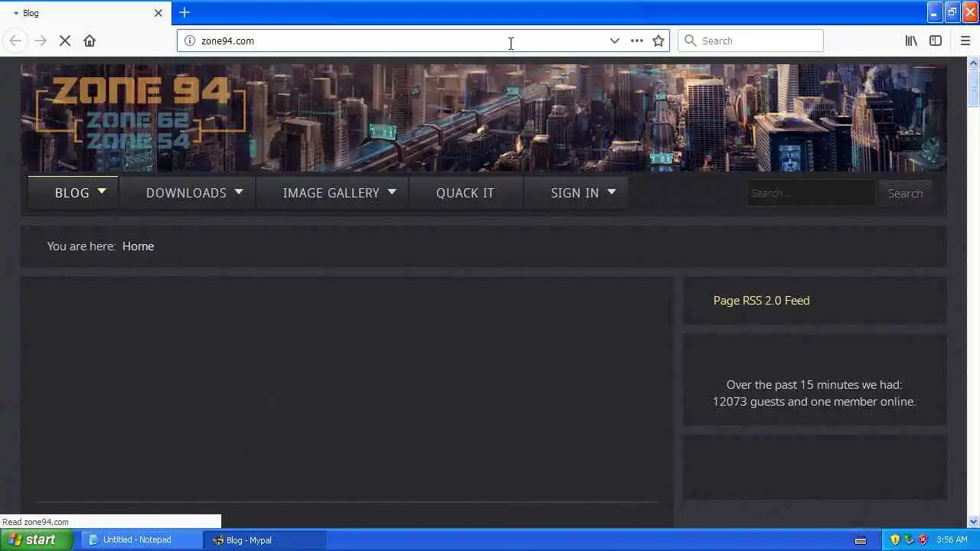Open the Page RSS 2.0 Feed link
The height and width of the screenshot is (551, 980).
tap(761, 301)
